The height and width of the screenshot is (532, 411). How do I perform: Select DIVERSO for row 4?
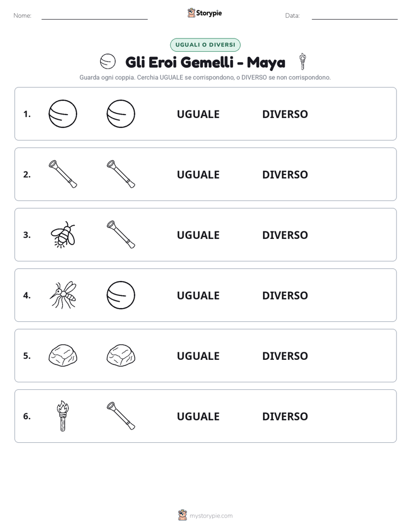[285, 295]
